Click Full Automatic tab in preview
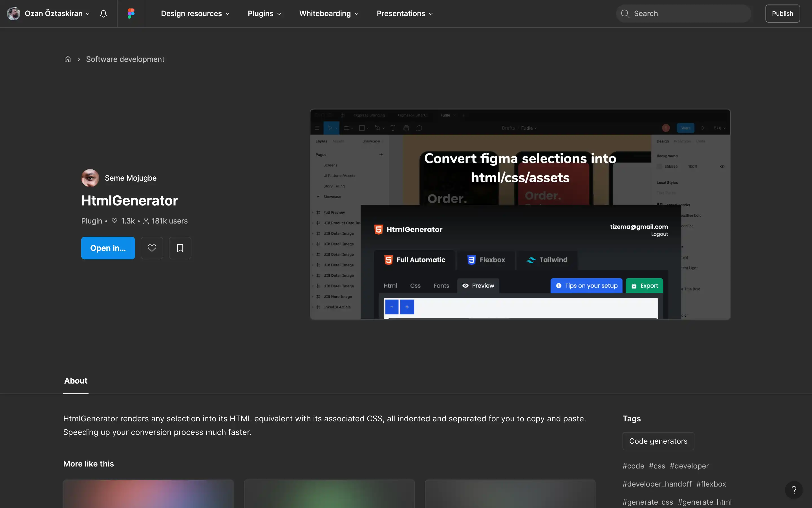The width and height of the screenshot is (812, 508). pos(415,260)
